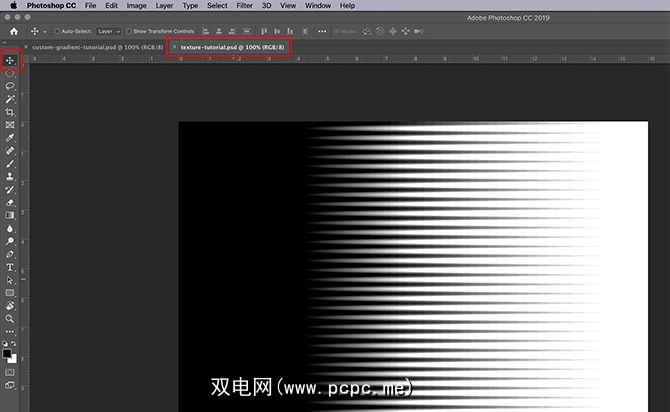The width and height of the screenshot is (670, 412).
Task: Open the Type menu
Action: (x=190, y=6)
